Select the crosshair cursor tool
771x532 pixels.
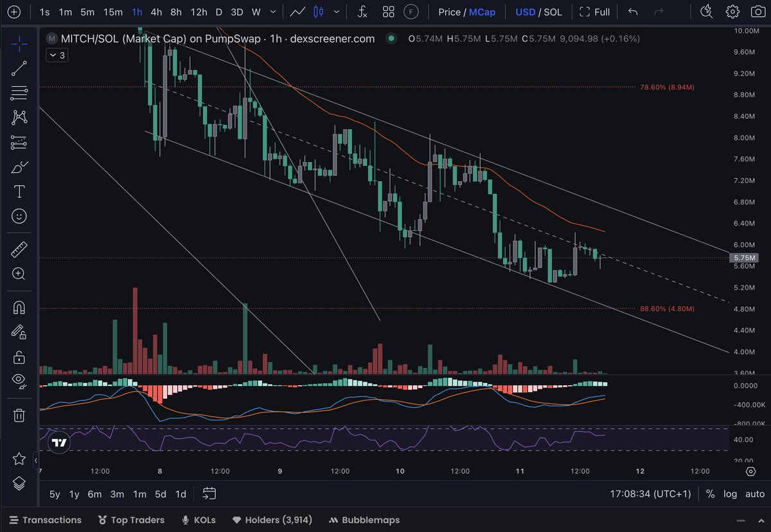pyautogui.click(x=19, y=44)
